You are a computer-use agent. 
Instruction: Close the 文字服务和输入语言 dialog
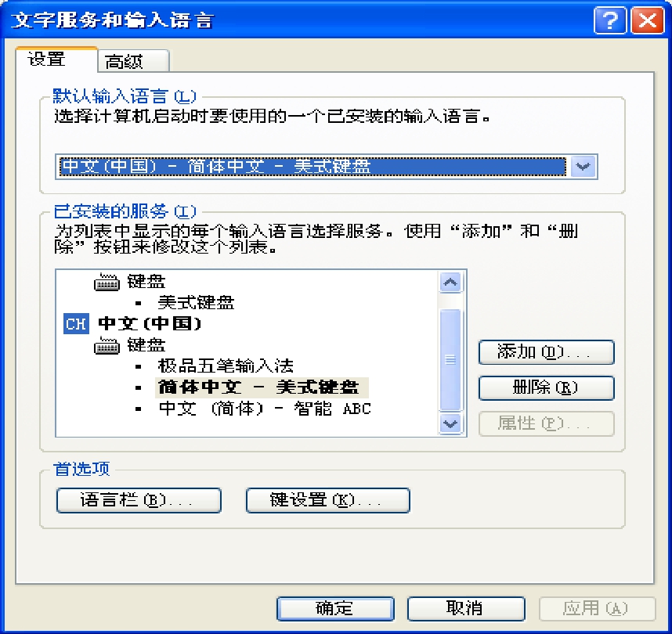click(x=648, y=20)
